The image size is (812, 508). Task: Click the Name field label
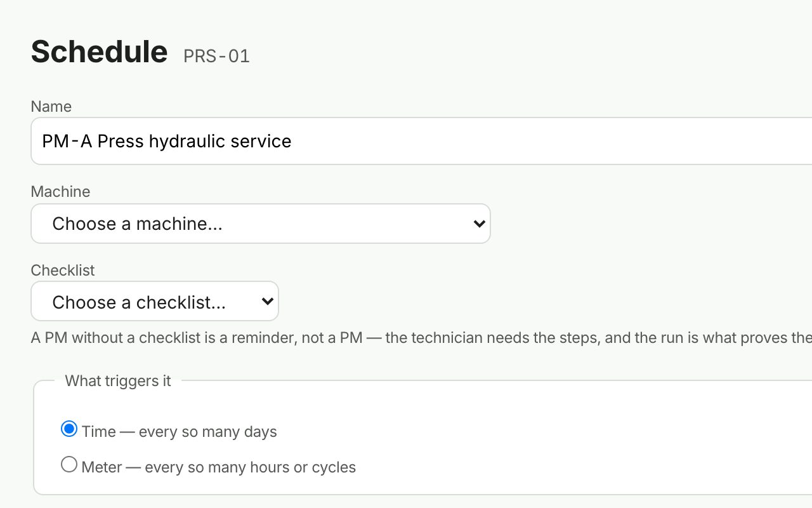click(51, 107)
